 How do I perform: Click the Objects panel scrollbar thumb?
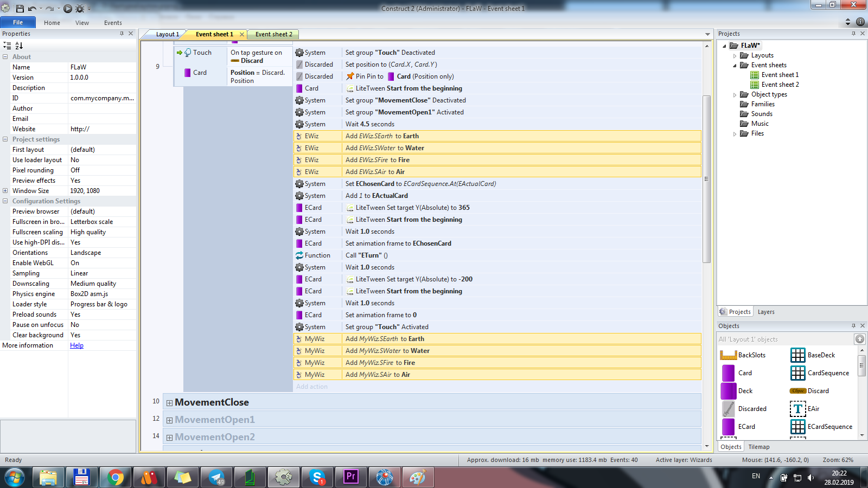(x=861, y=366)
